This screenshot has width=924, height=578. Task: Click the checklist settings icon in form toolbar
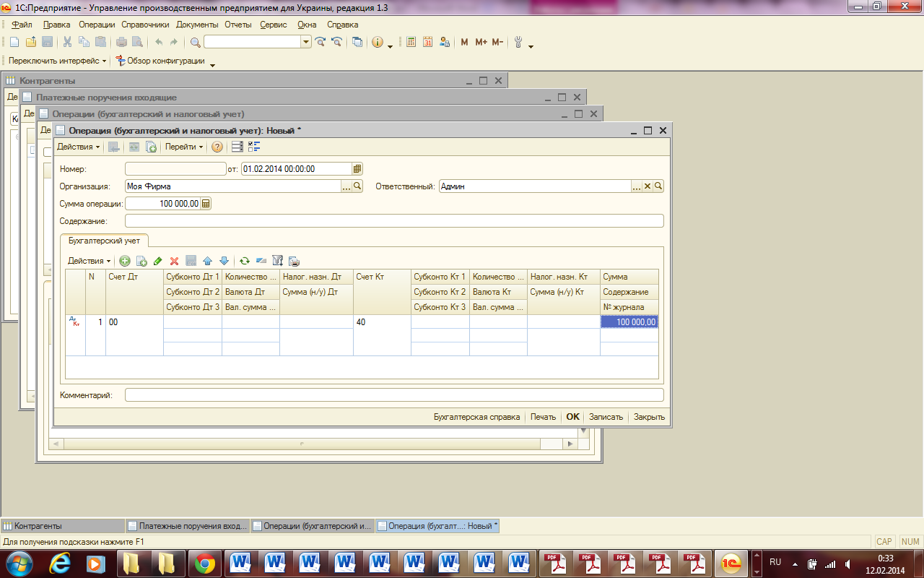click(x=254, y=147)
